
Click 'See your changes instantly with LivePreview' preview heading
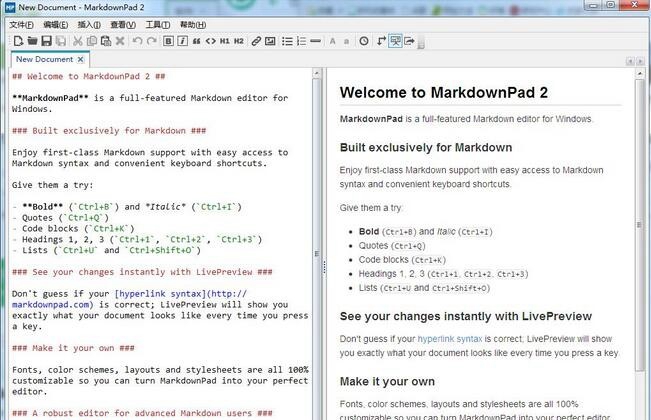466,316
